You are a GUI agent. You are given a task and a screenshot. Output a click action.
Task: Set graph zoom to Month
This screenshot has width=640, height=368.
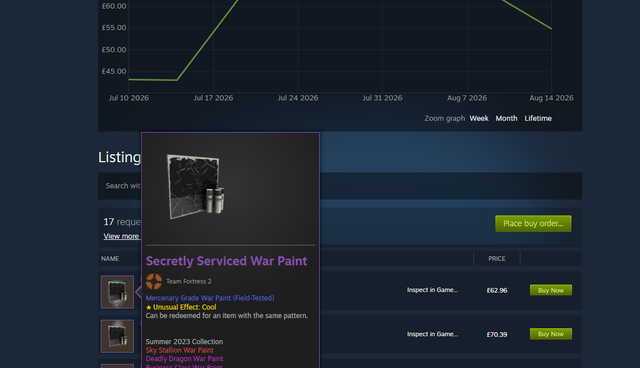click(x=506, y=118)
